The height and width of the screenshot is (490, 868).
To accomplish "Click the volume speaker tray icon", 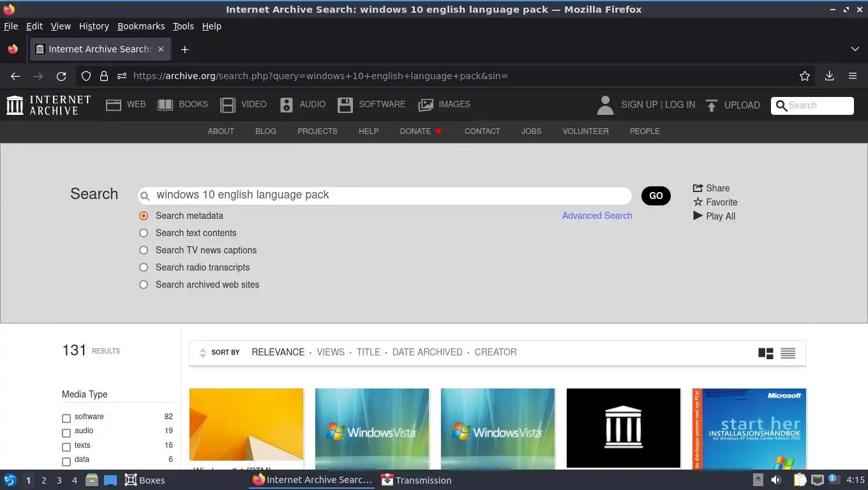I will pyautogui.click(x=776, y=480).
